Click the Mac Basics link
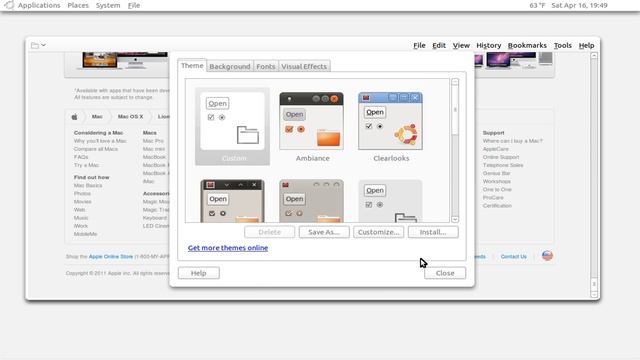Viewport: 640px width, 360px height. (x=88, y=185)
